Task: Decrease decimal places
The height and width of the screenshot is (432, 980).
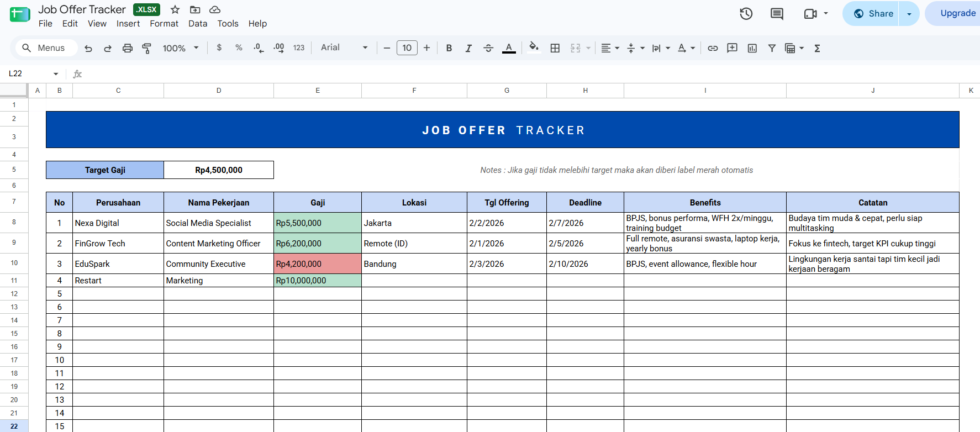Action: (259, 48)
